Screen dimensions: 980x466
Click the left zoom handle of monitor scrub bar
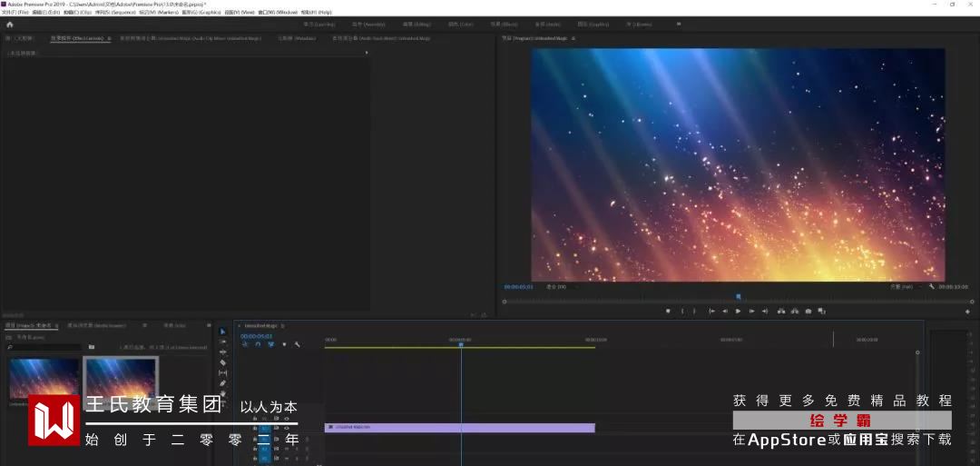(505, 302)
